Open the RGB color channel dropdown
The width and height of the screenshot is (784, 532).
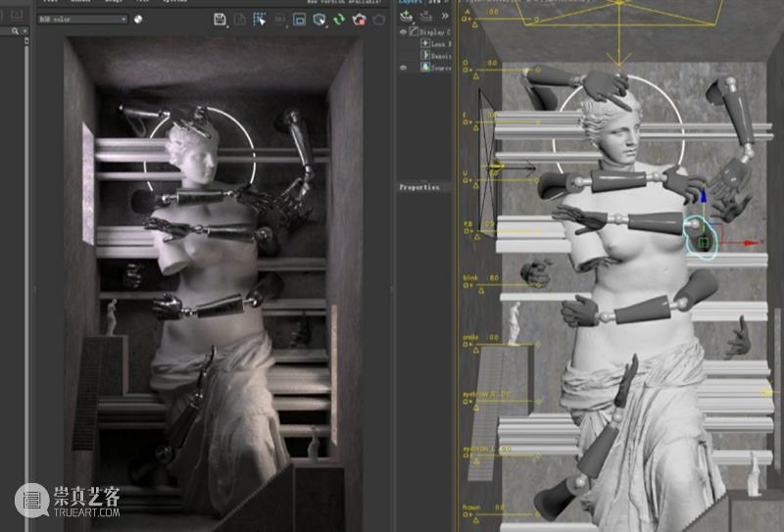83,19
